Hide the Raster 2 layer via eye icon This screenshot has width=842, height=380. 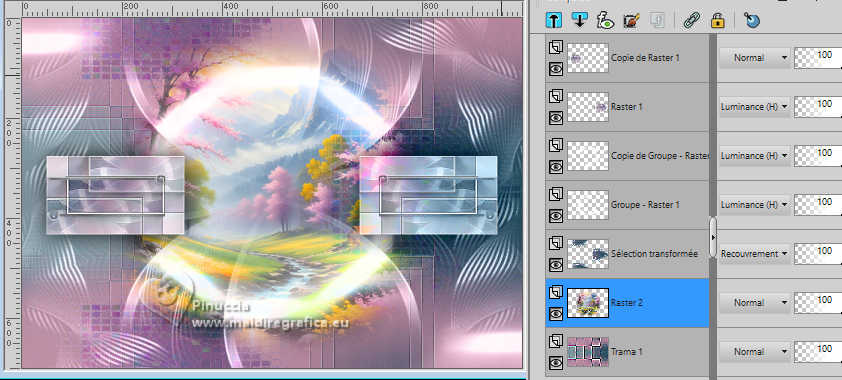(556, 313)
